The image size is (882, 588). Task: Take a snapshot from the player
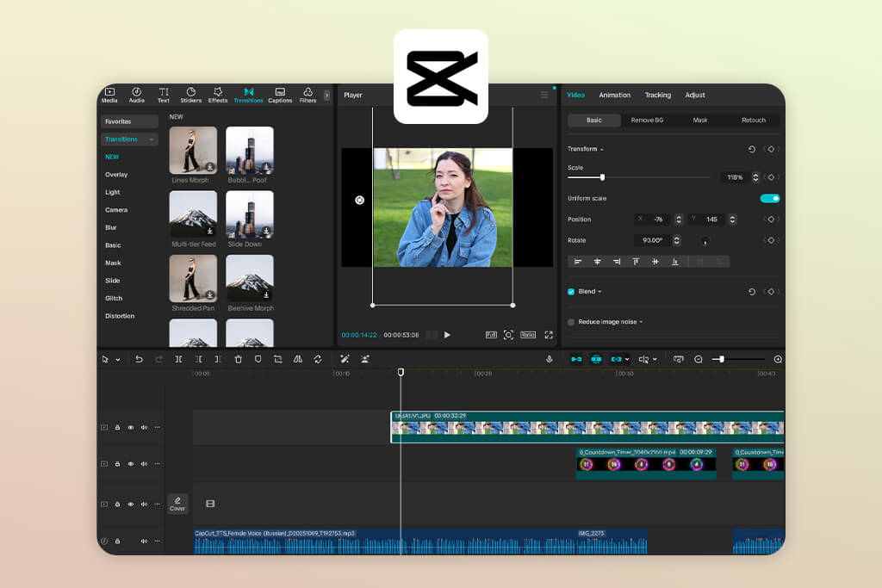point(508,335)
